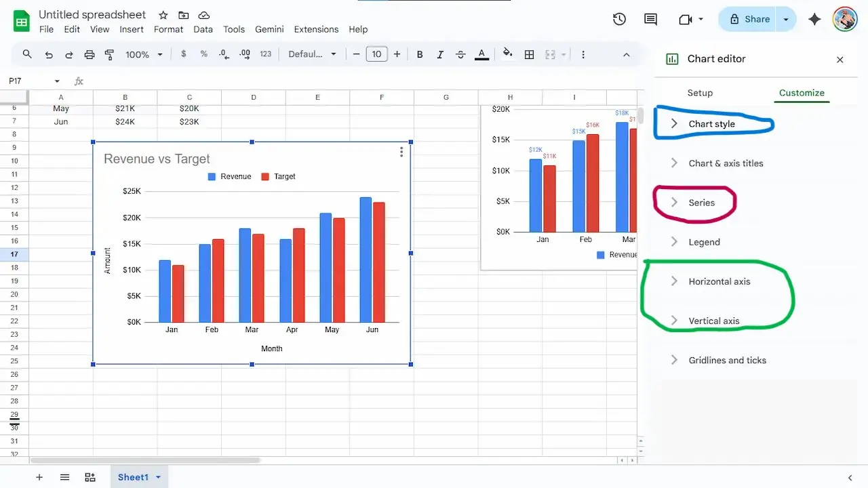Open the Google Sheets home icon

point(22,21)
